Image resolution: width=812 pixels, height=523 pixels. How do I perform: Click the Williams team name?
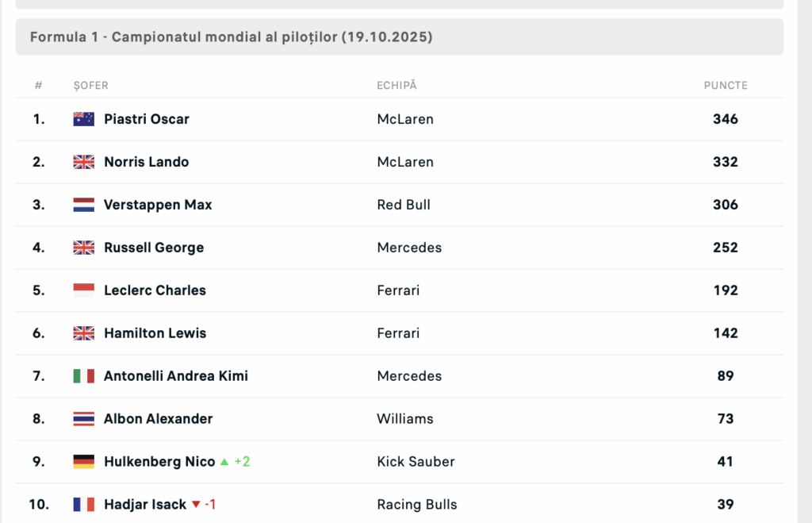(405, 419)
